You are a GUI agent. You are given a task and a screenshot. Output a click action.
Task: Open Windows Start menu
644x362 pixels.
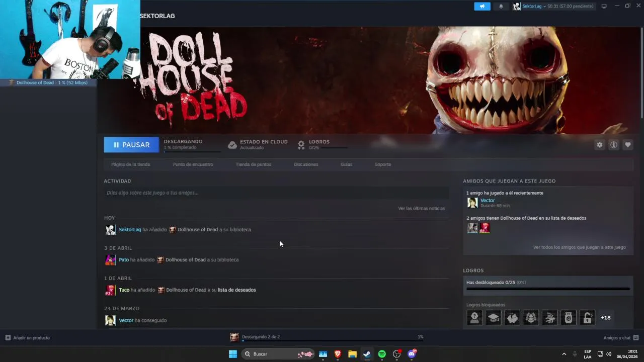233,354
